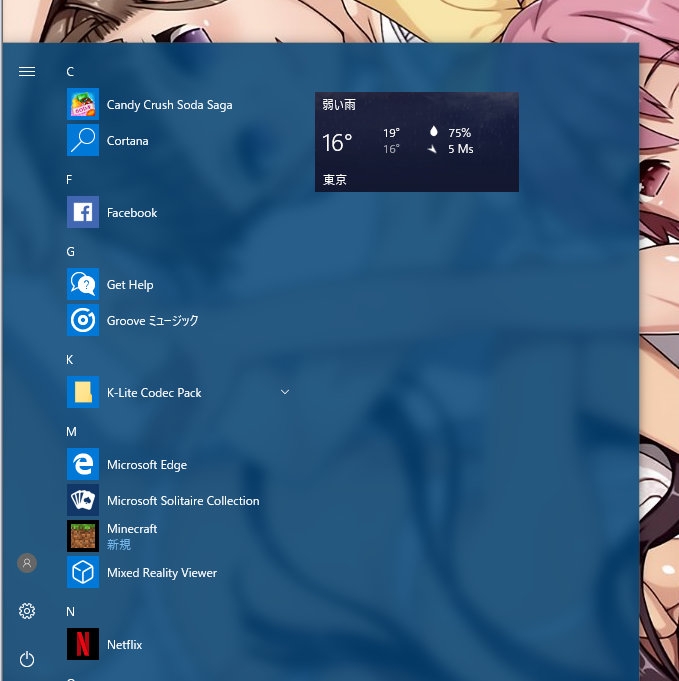Open Groove ミュージック label
The height and width of the screenshot is (681, 679).
(x=152, y=321)
